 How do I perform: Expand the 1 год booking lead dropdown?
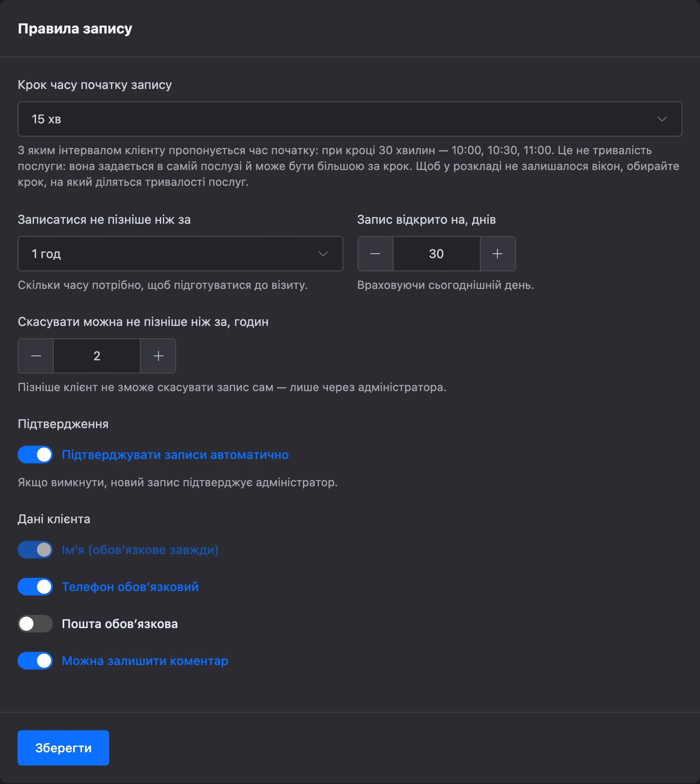click(x=180, y=254)
